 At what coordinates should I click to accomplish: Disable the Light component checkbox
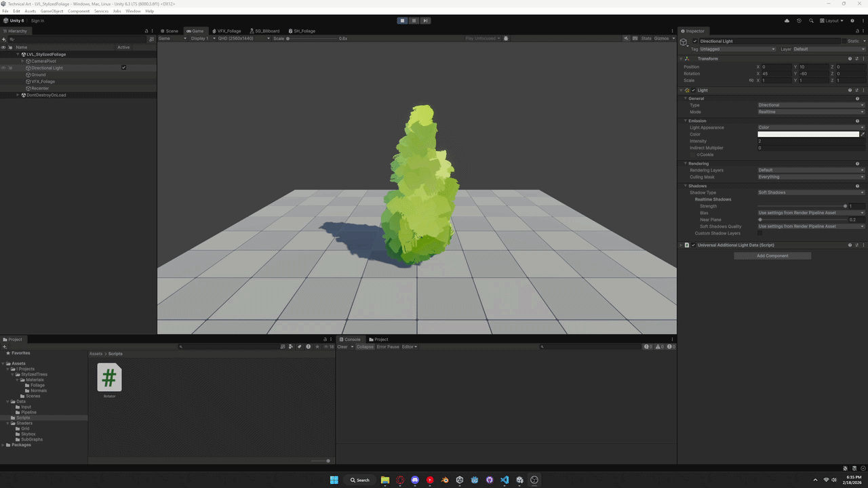(693, 90)
